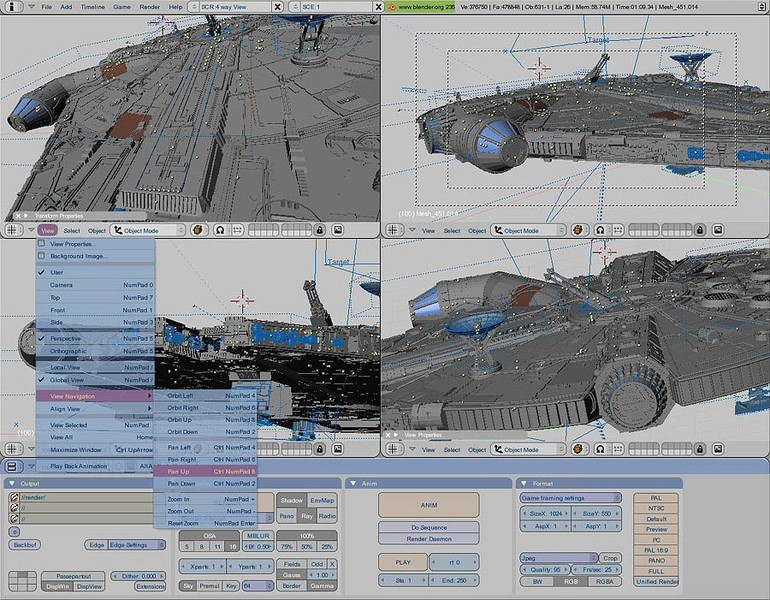Click the Bf: 0.50 motion blur slider
The width and height of the screenshot is (770, 600).
pyautogui.click(x=258, y=546)
